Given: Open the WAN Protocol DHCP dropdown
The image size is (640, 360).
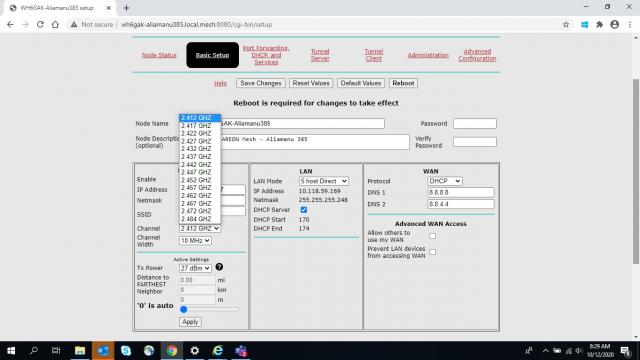Looking at the screenshot, I should click(444, 181).
